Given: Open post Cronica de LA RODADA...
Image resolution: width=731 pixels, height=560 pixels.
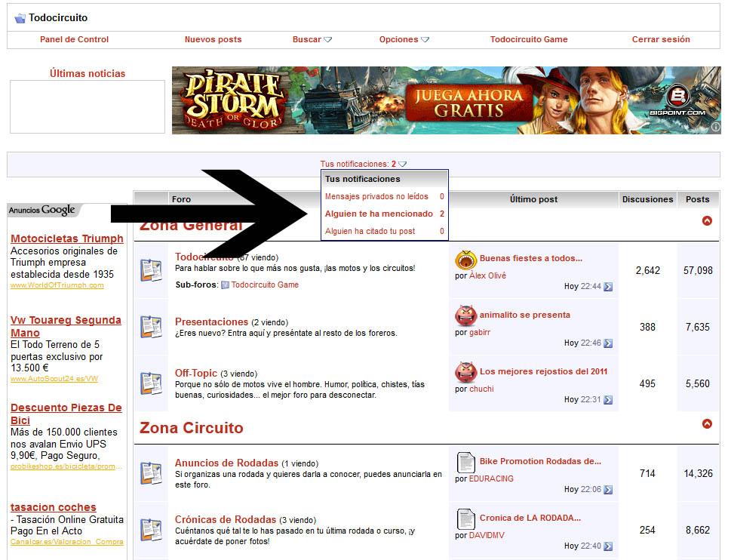Looking at the screenshot, I should point(530,518).
